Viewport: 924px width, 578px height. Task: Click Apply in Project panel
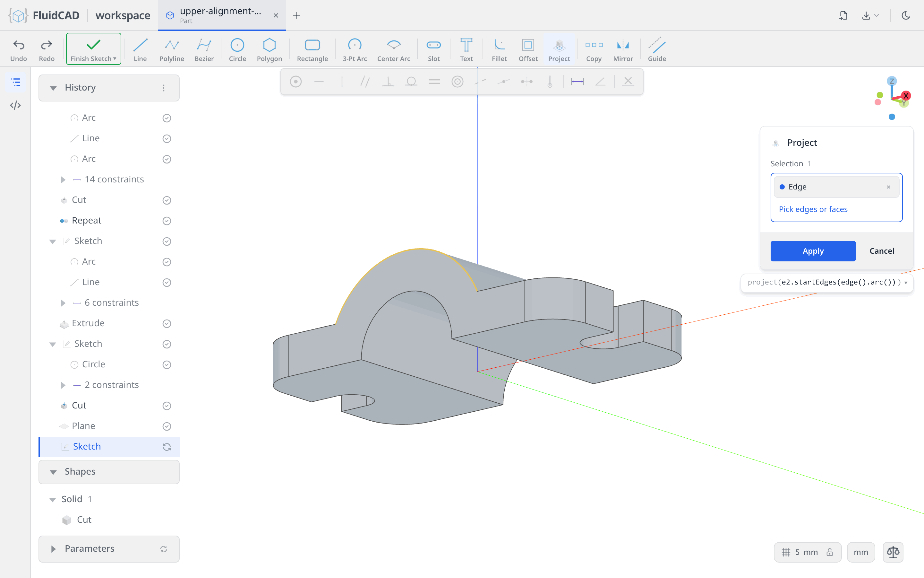tap(813, 251)
